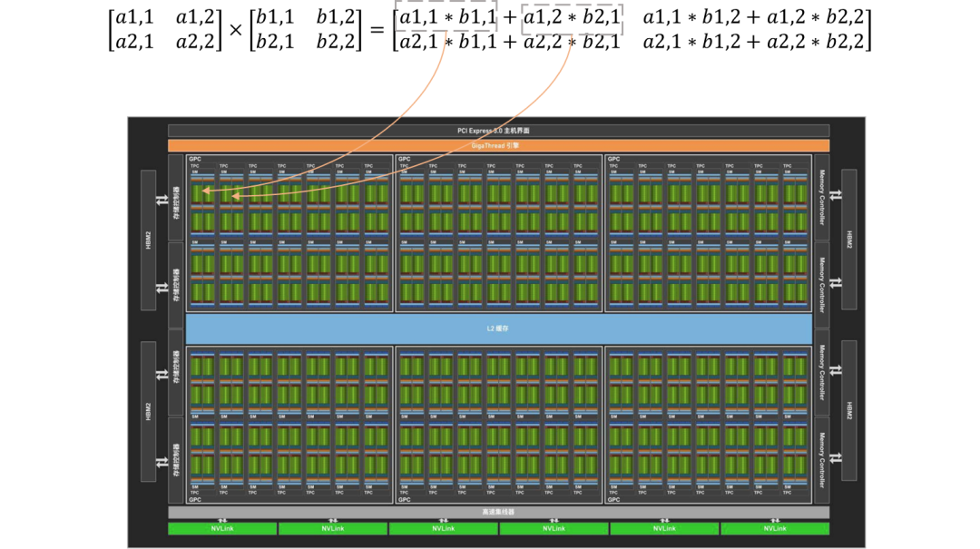Click the topmost right-side Memory Controller block
Screen dimensions: 980x549
[823, 196]
